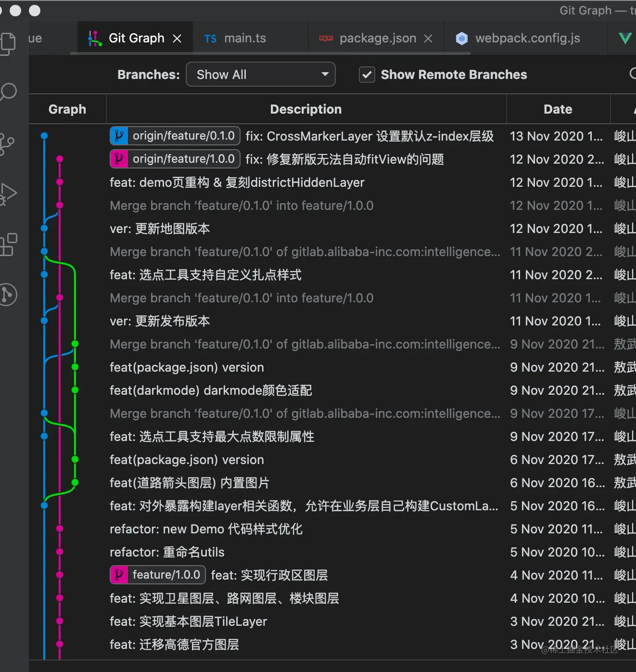This screenshot has width=636, height=672.
Task: Click the Git Graph tab's branch icon
Action: coord(95,39)
